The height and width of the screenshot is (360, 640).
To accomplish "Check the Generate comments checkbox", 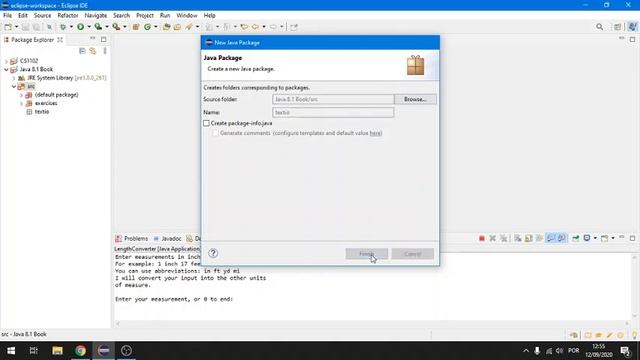I will point(215,133).
